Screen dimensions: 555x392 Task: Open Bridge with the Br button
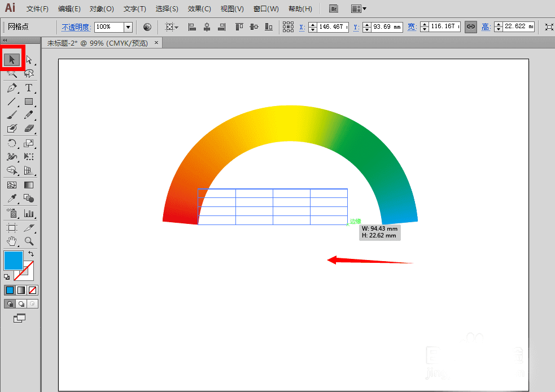tap(334, 9)
